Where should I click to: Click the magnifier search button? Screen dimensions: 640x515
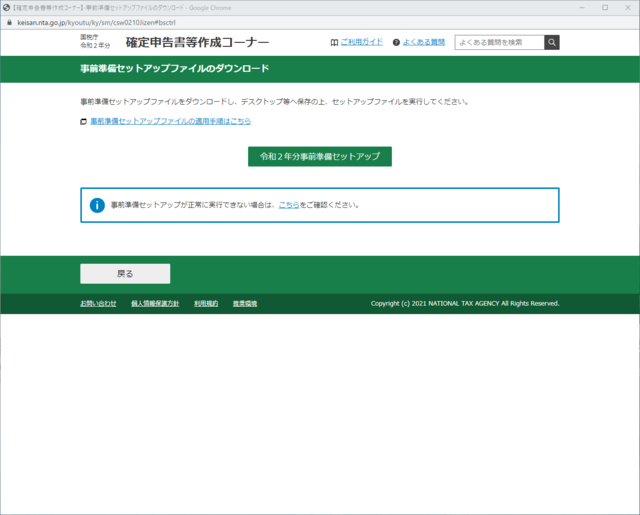[x=552, y=42]
